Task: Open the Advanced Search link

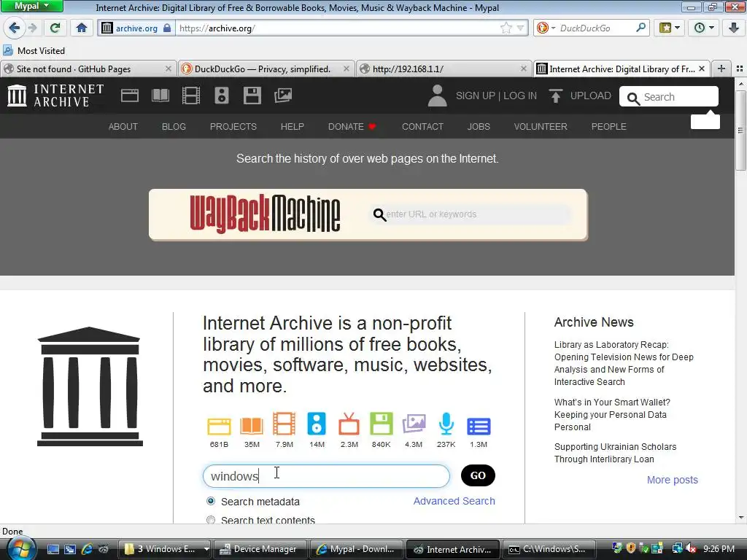Action: point(454,501)
